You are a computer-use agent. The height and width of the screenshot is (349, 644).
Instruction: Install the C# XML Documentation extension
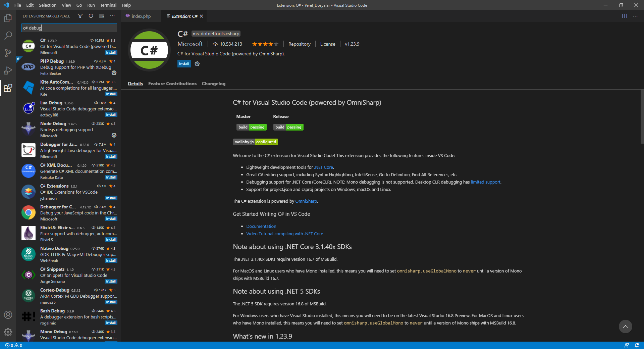(111, 177)
